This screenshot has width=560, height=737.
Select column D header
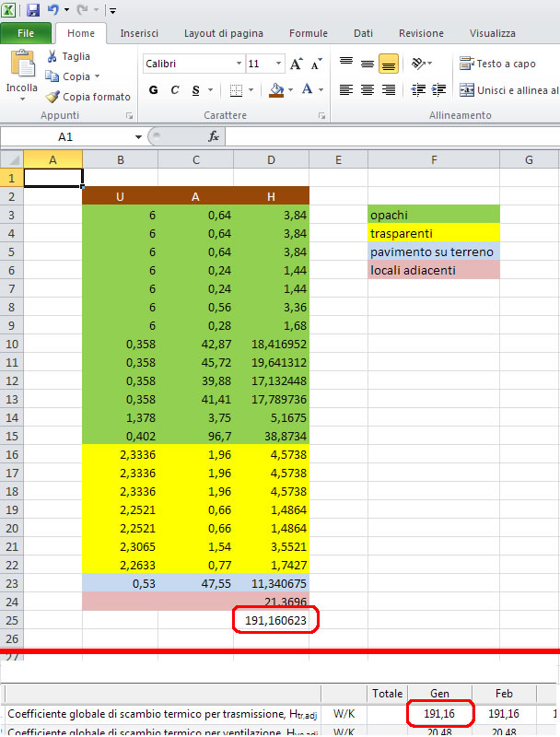click(271, 159)
